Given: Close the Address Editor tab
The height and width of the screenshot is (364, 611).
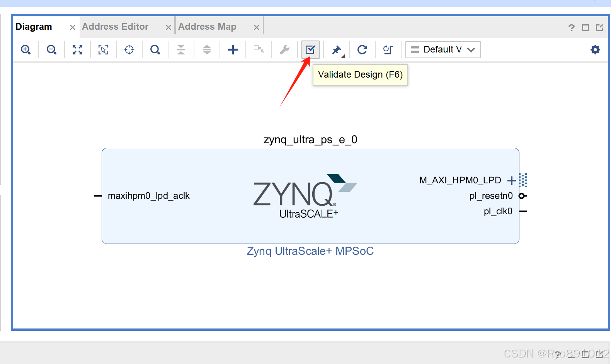Looking at the screenshot, I should click(168, 27).
